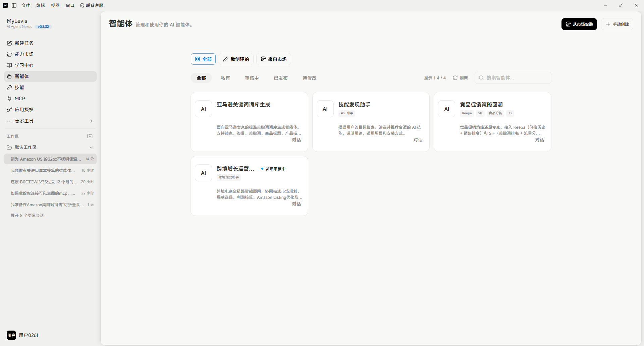
Task: Open the 编辑 menu
Action: 41,5
